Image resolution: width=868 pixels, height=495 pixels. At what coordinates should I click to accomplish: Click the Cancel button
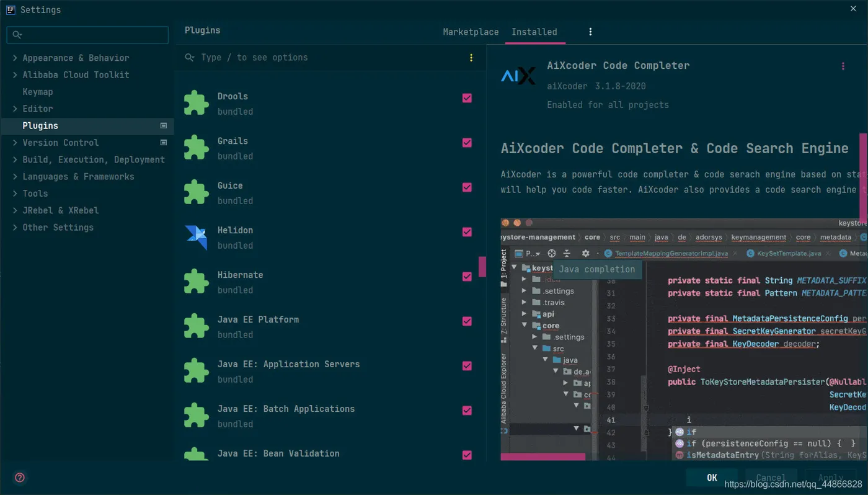tap(771, 478)
